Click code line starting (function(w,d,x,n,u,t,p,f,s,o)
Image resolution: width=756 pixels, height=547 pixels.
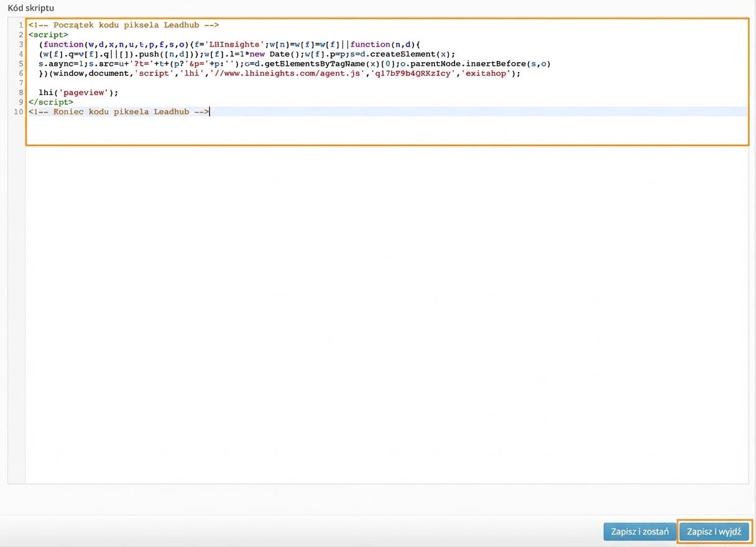point(230,44)
